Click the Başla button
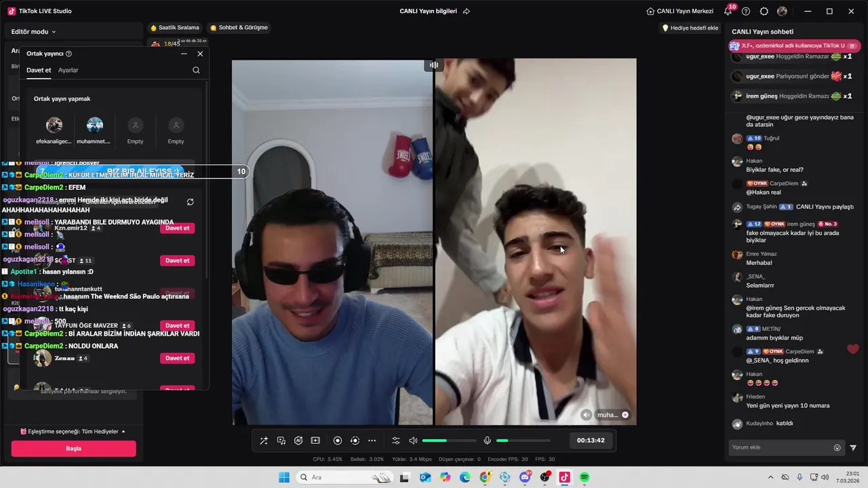The width and height of the screenshot is (868, 488). [x=73, y=449]
